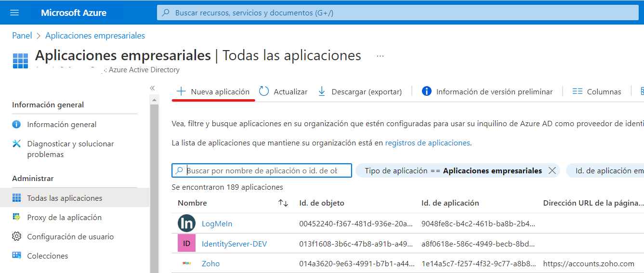Click Dirección URL de la página column header

pyautogui.click(x=593, y=203)
